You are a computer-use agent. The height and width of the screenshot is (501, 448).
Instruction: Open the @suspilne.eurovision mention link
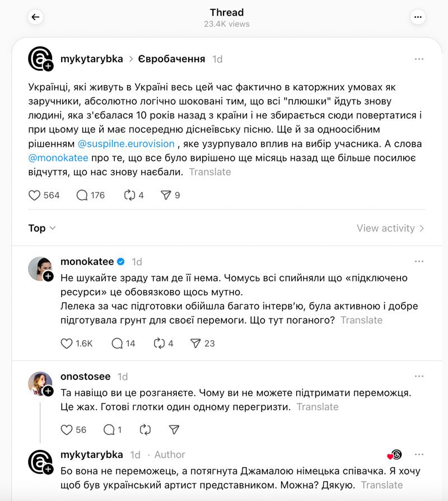point(126,143)
